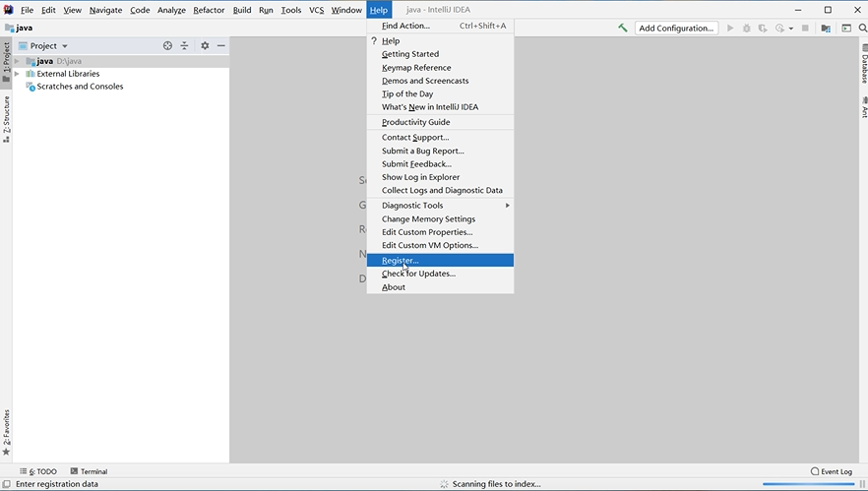Viewport: 868px width, 491px height.
Task: Open Project Structure icon in toolbar
Action: click(x=826, y=28)
